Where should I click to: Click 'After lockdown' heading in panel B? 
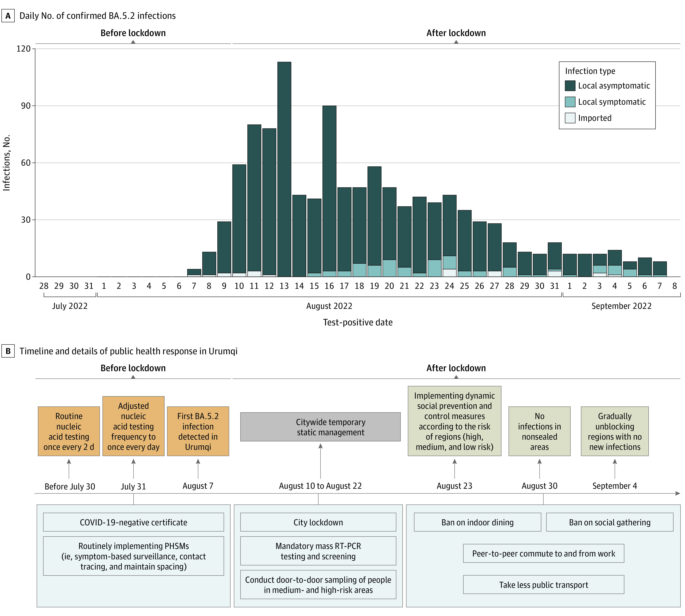point(456,368)
